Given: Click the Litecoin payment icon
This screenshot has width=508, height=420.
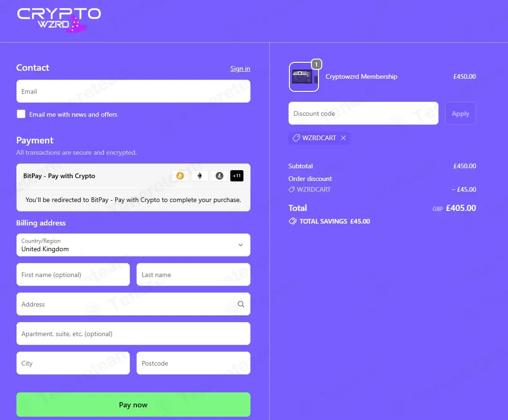Looking at the screenshot, I should click(x=220, y=176).
